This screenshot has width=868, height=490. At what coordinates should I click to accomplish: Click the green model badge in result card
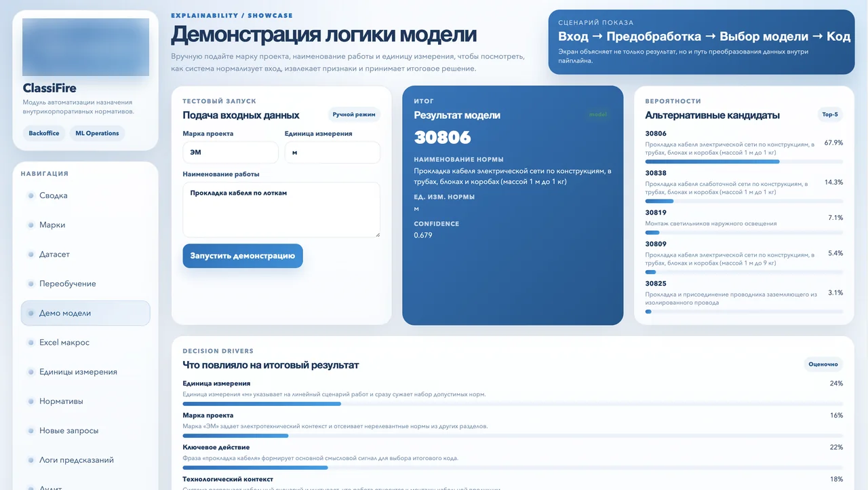(598, 115)
